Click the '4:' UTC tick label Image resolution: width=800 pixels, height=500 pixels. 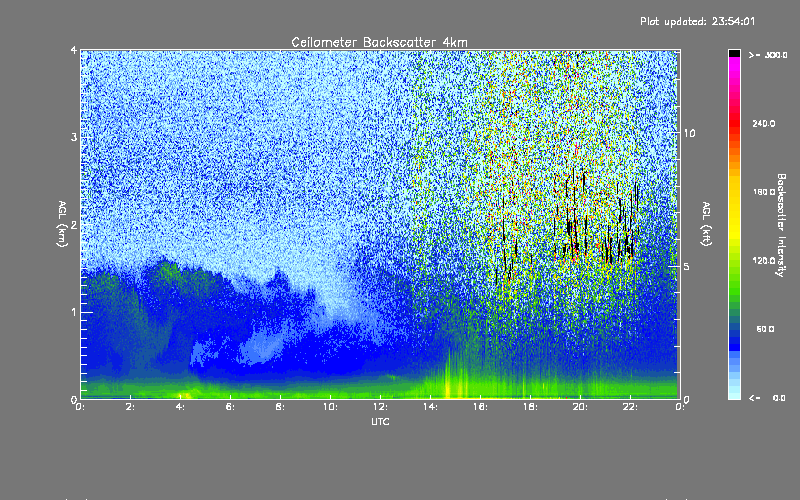(x=181, y=407)
